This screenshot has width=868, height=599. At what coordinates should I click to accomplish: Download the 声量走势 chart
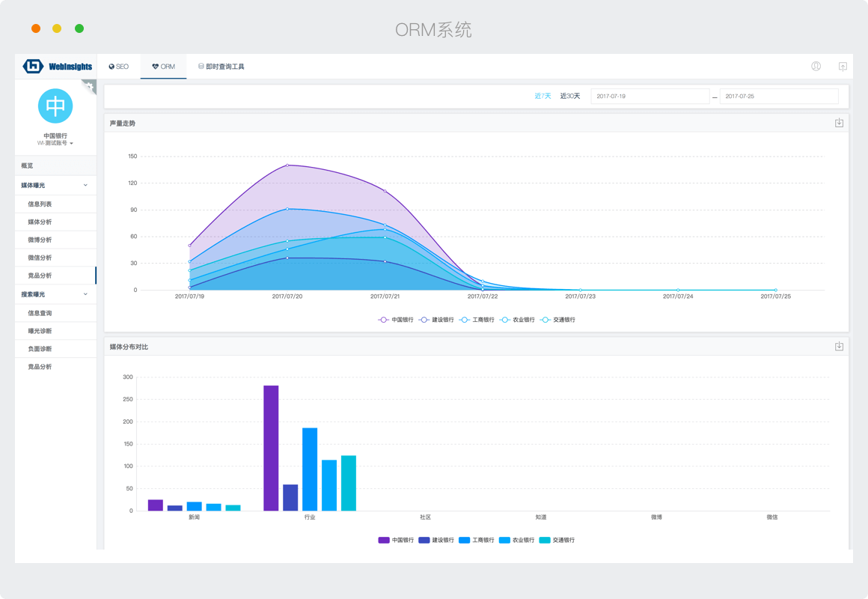coord(839,123)
